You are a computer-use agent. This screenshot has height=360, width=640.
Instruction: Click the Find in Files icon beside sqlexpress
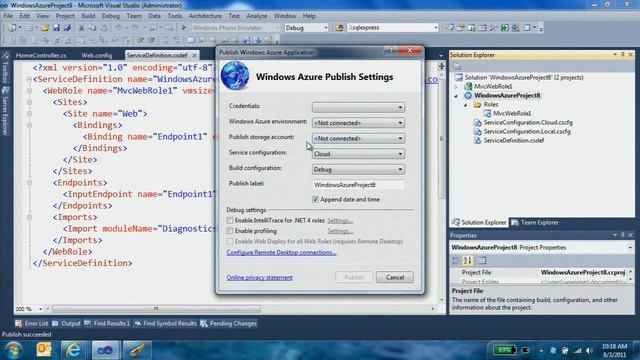[x=339, y=28]
